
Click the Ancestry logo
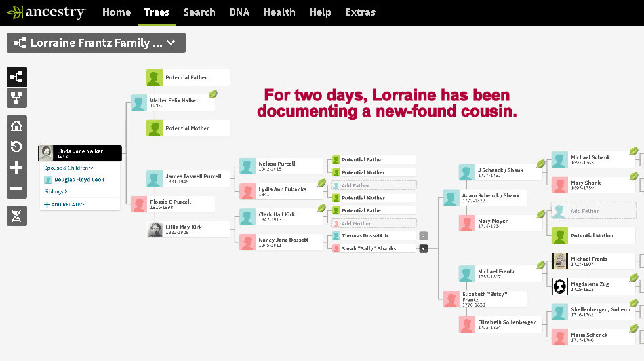click(x=46, y=12)
